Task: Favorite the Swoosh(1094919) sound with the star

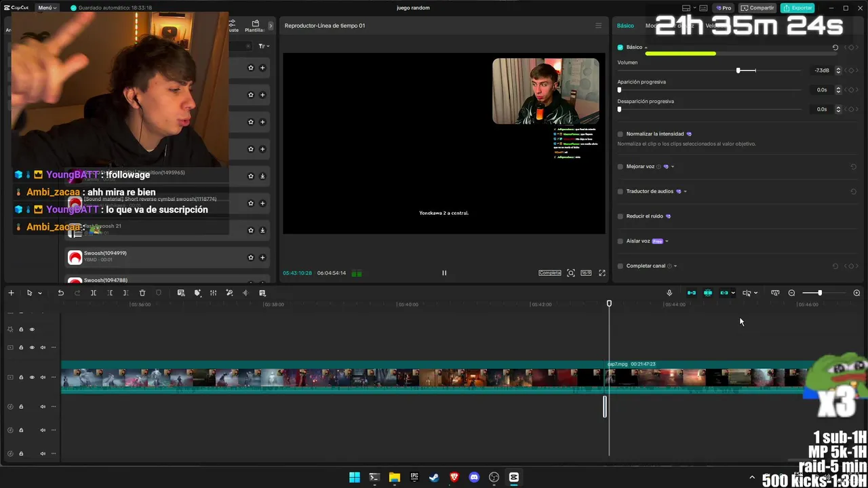Action: (251, 258)
